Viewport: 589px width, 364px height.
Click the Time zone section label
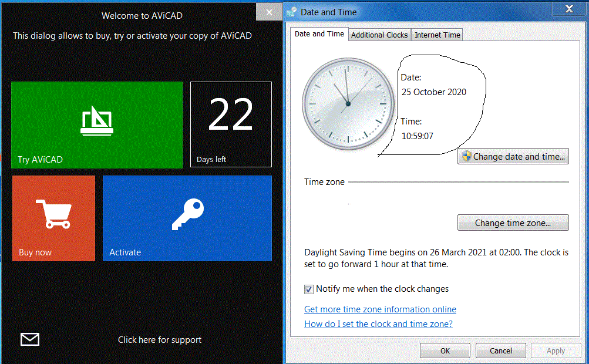click(324, 182)
